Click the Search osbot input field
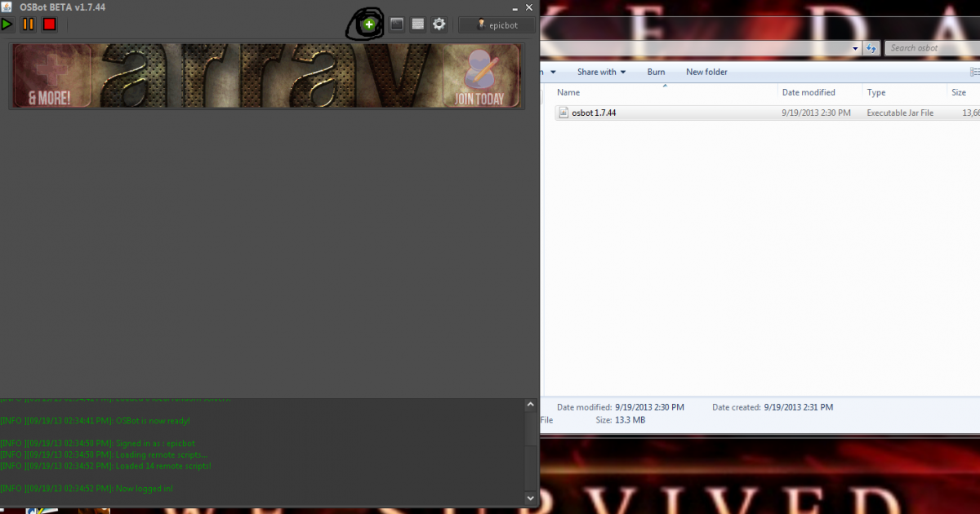Screen dimensions: 980x514 pos(931,48)
